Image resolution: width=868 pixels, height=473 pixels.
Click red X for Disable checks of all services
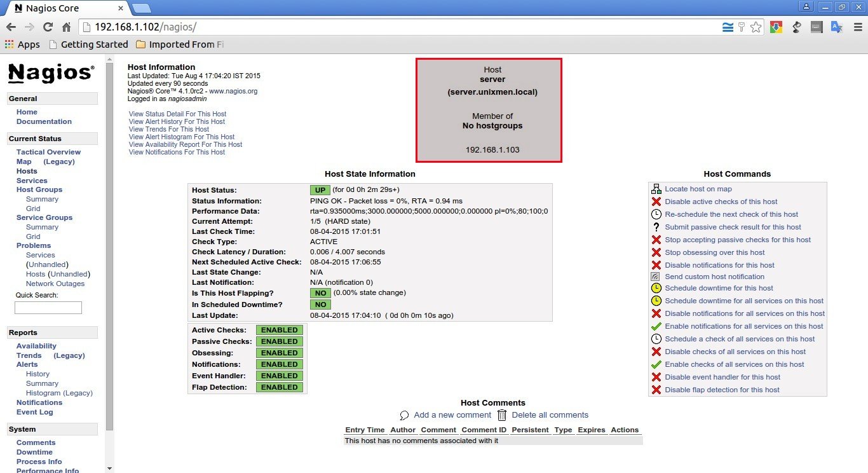pos(656,352)
